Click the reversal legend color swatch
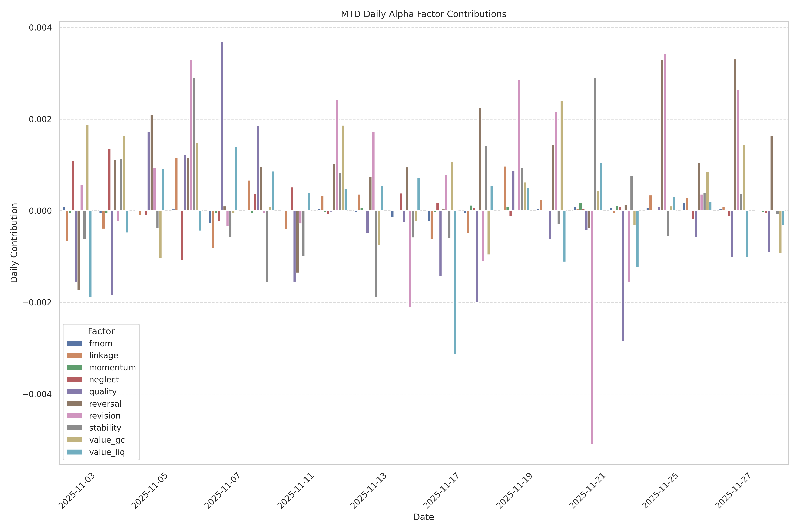798x532 pixels. tap(74, 404)
